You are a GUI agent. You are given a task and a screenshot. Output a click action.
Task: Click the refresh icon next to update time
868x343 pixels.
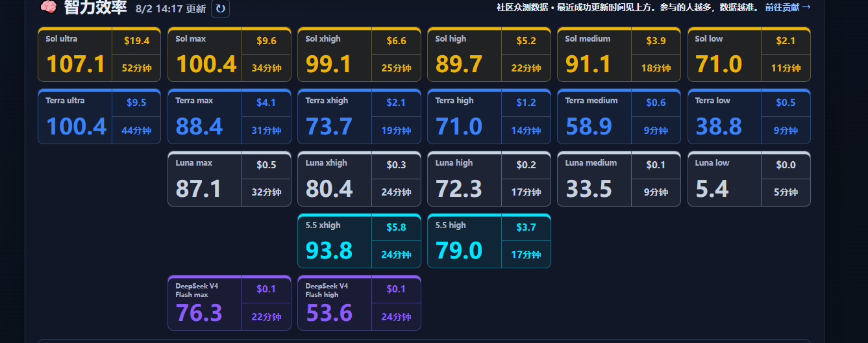pos(221,8)
